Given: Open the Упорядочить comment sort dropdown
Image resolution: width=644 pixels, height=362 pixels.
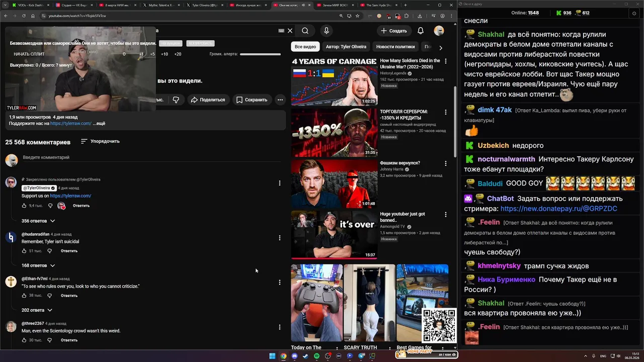Looking at the screenshot, I should (x=100, y=141).
